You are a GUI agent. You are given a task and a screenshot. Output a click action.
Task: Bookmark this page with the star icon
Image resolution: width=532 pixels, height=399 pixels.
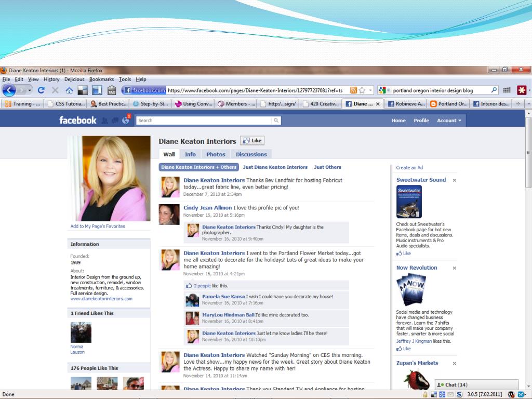pyautogui.click(x=362, y=90)
